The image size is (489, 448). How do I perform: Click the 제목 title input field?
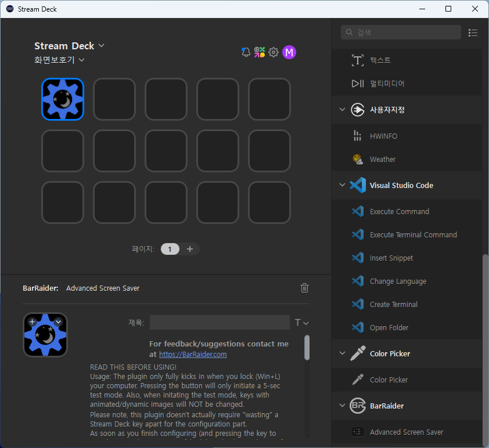coord(220,323)
